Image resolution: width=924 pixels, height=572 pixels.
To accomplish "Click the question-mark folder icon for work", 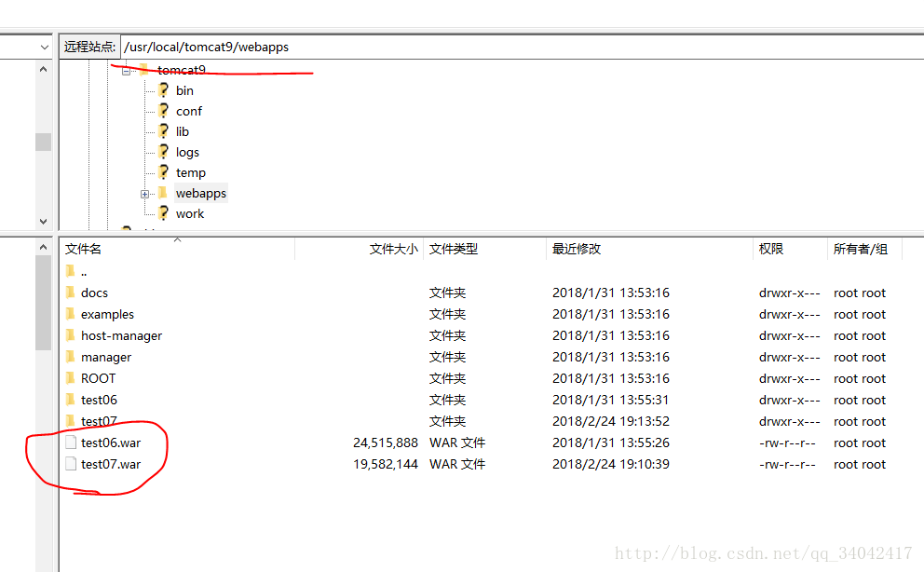I will (164, 213).
